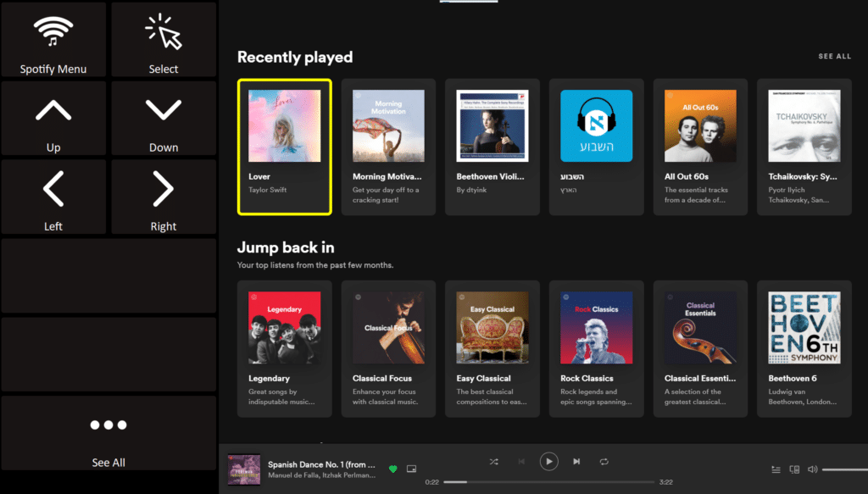Open picture-in-picture mini player icon
The image size is (868, 494).
[x=411, y=469]
